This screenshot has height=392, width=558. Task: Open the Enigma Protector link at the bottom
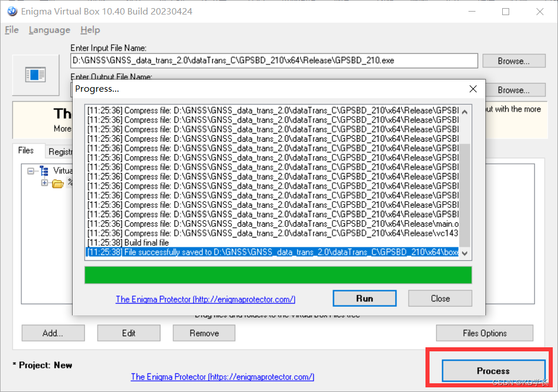[223, 377]
